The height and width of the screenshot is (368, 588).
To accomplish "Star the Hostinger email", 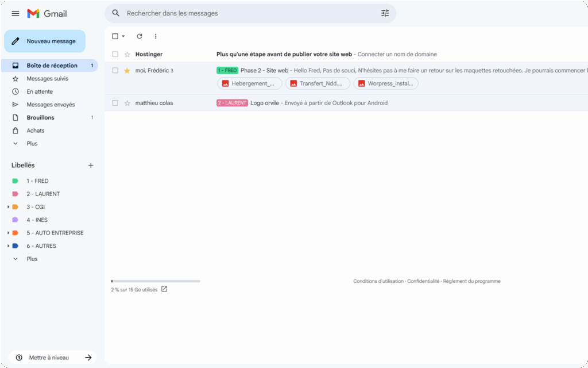I will 127,55.
